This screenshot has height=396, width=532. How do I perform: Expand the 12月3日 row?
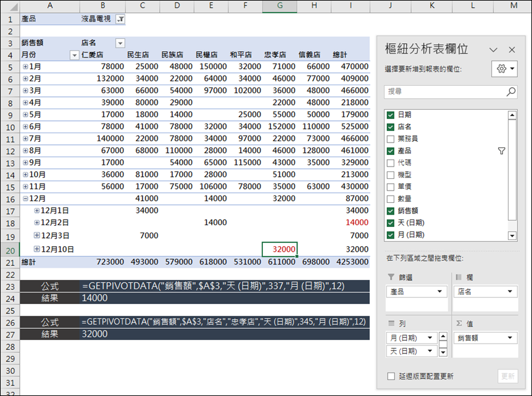pyautogui.click(x=36, y=235)
